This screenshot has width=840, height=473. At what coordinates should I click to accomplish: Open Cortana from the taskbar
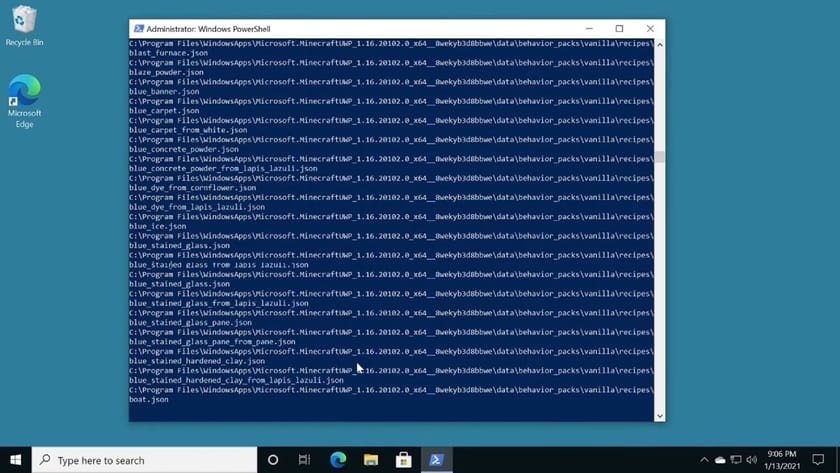(273, 460)
